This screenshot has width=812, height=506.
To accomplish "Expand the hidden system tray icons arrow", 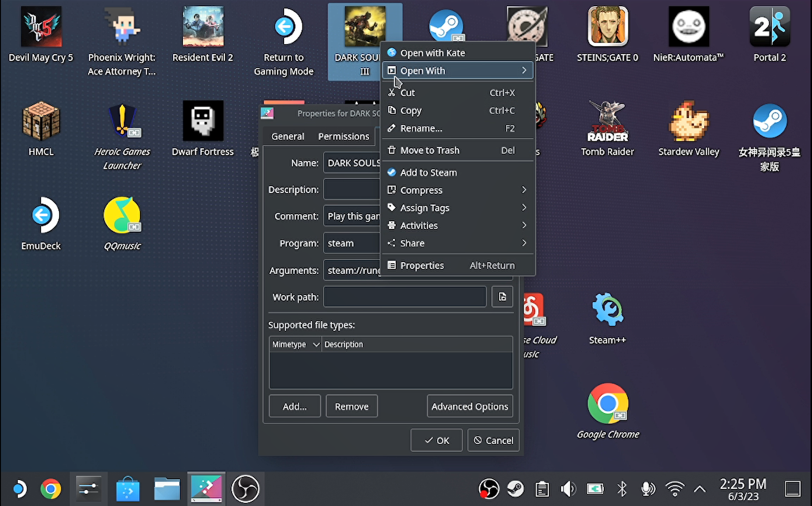I will coord(700,489).
